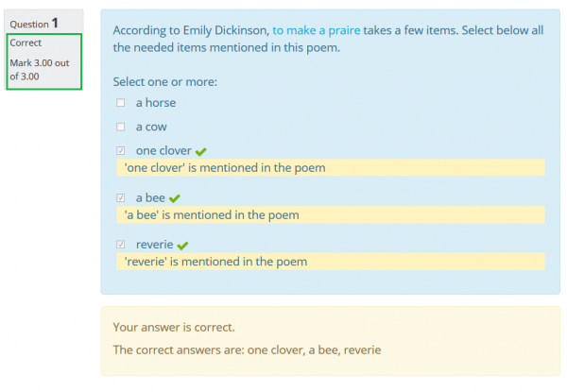This screenshot has width=567, height=392.
Task: Click the 'a bee' is mentioned feedback
Action: click(x=212, y=215)
